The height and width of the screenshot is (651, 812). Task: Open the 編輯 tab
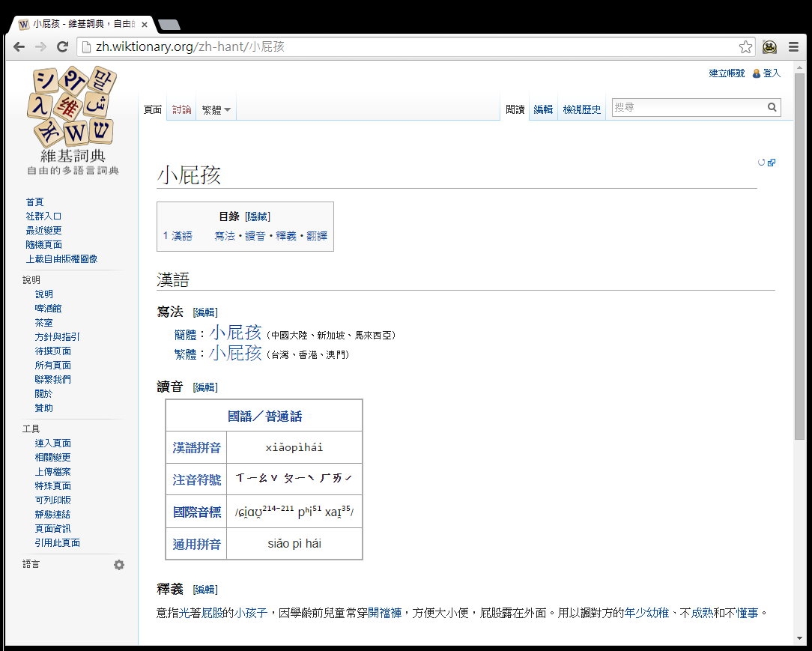543,109
